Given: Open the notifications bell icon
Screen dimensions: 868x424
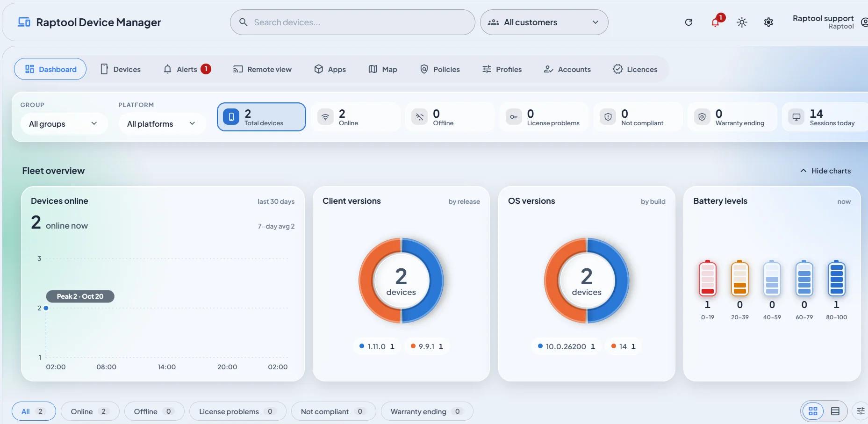Looking at the screenshot, I should (715, 22).
